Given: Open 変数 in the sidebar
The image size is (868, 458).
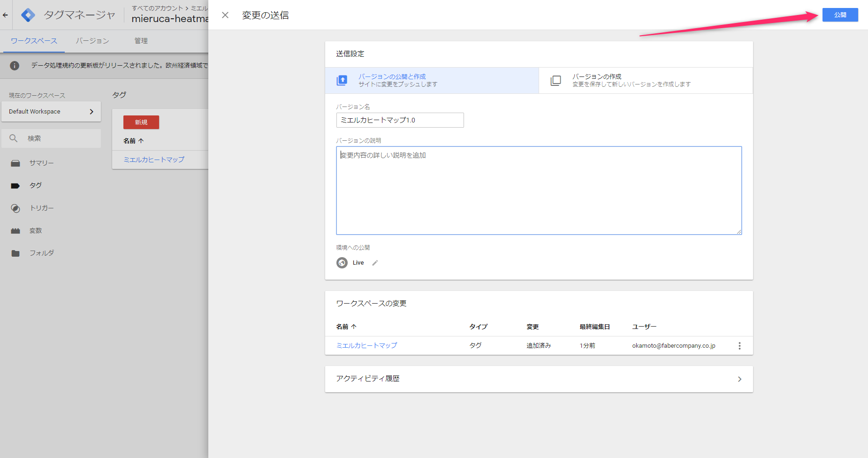Looking at the screenshot, I should (36, 230).
